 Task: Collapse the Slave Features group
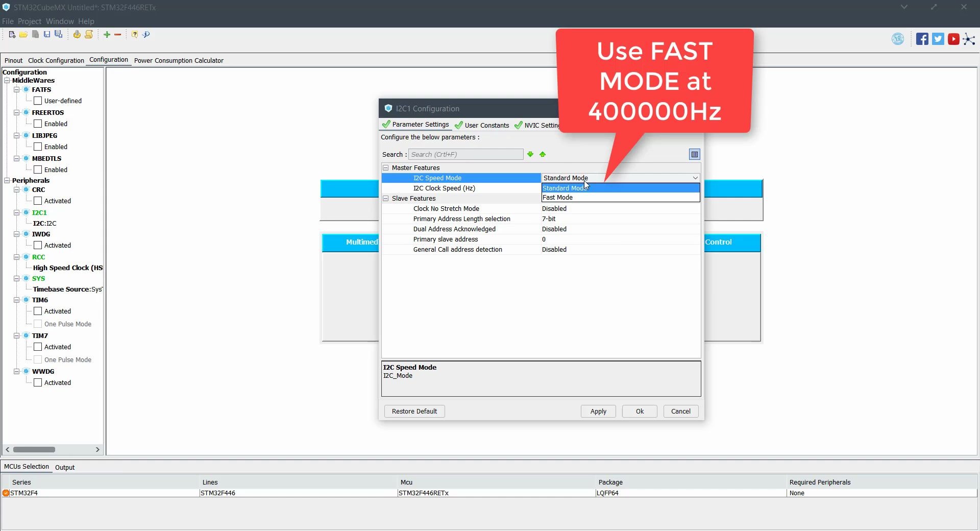(x=386, y=198)
